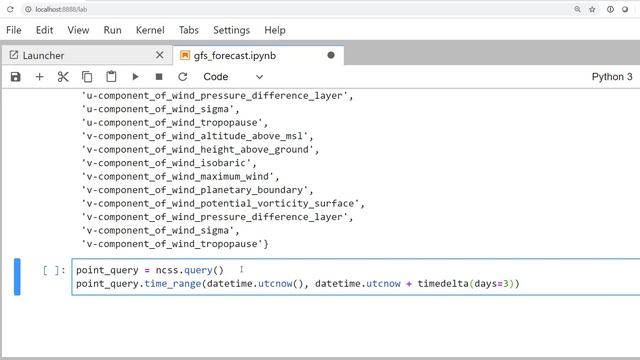The width and height of the screenshot is (640, 360).
Task: Open the Run menu
Action: click(112, 30)
